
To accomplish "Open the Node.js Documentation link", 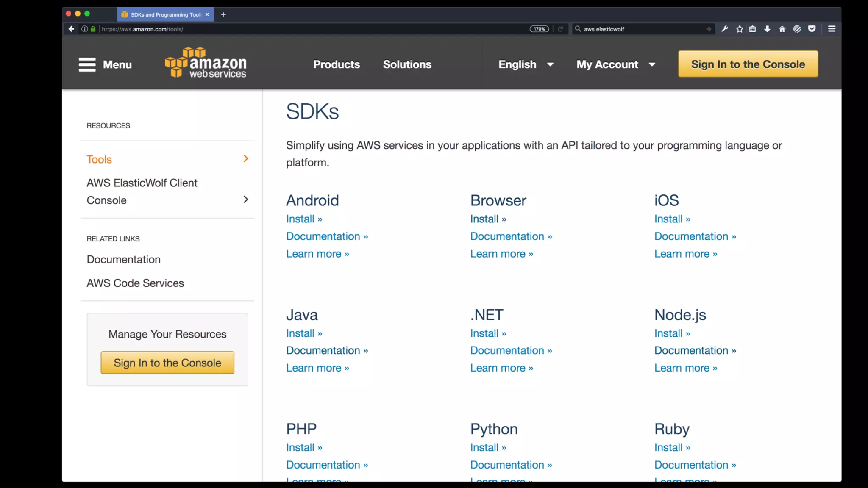I will pyautogui.click(x=696, y=350).
